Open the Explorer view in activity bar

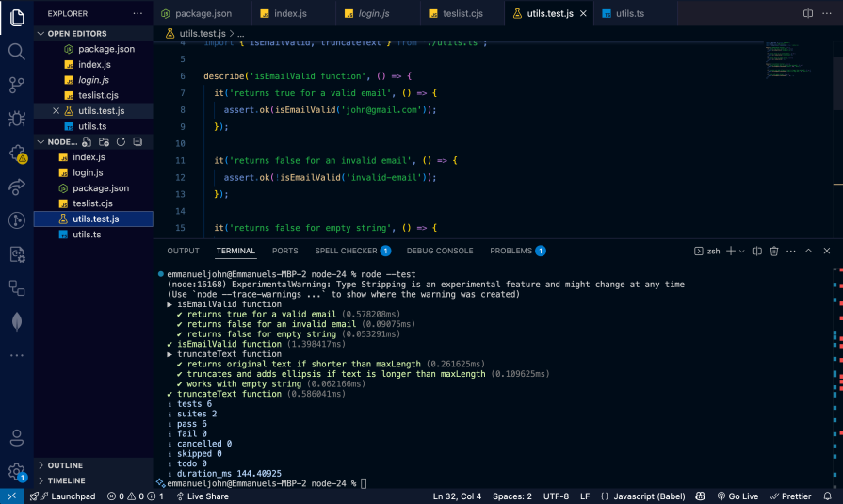point(17,17)
